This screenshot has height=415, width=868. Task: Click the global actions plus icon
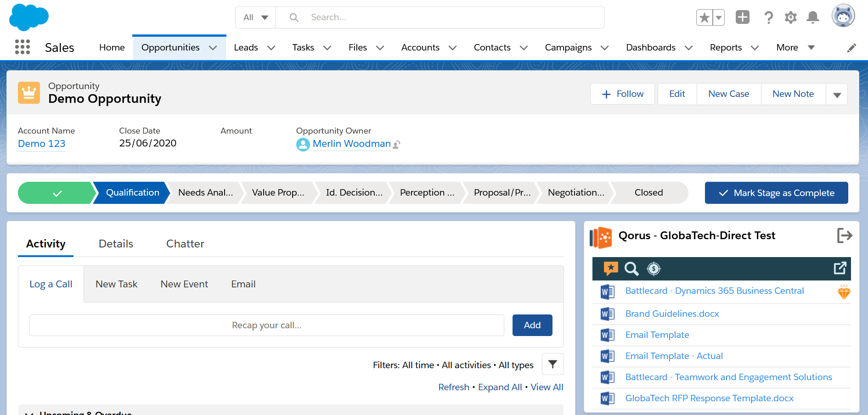pyautogui.click(x=742, y=17)
